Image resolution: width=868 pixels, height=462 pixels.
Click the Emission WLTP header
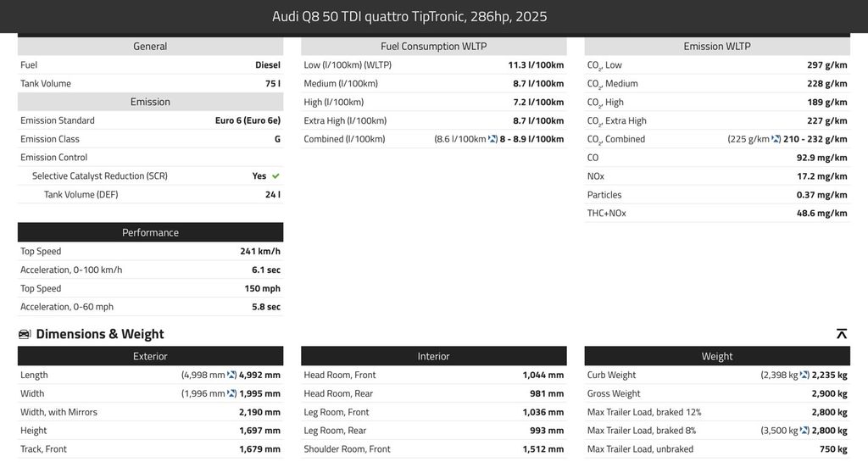pyautogui.click(x=716, y=47)
